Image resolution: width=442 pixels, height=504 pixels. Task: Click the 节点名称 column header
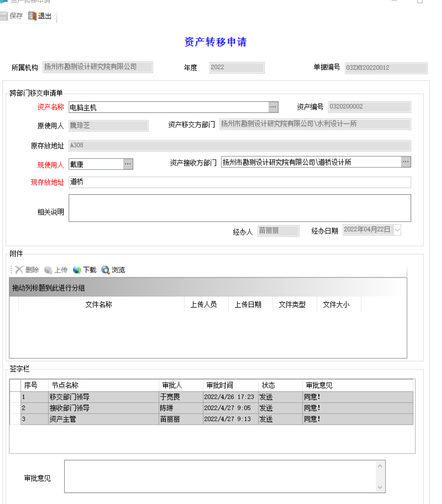103,385
